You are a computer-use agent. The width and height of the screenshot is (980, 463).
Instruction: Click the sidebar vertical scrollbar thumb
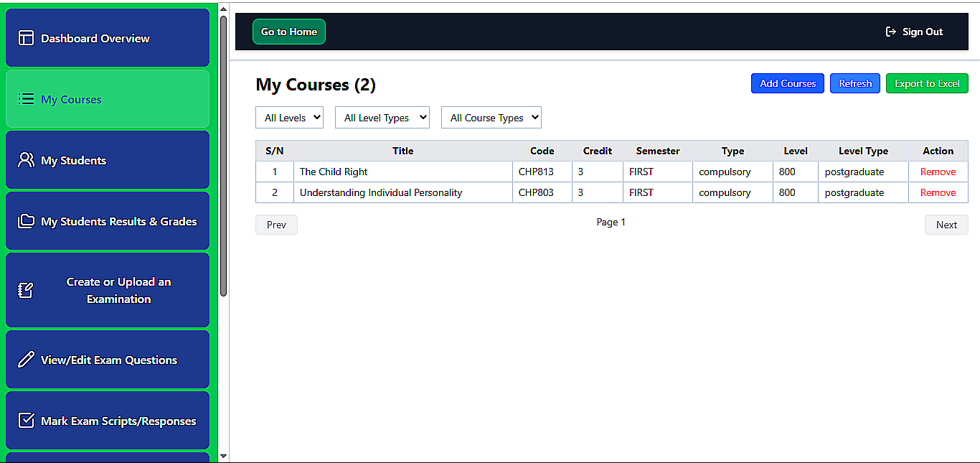pyautogui.click(x=223, y=156)
